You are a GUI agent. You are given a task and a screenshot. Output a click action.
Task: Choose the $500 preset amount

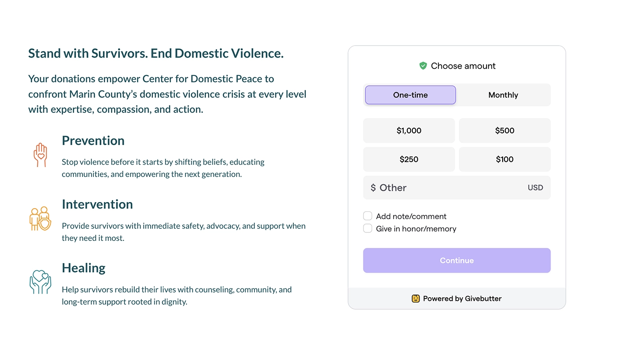504,130
